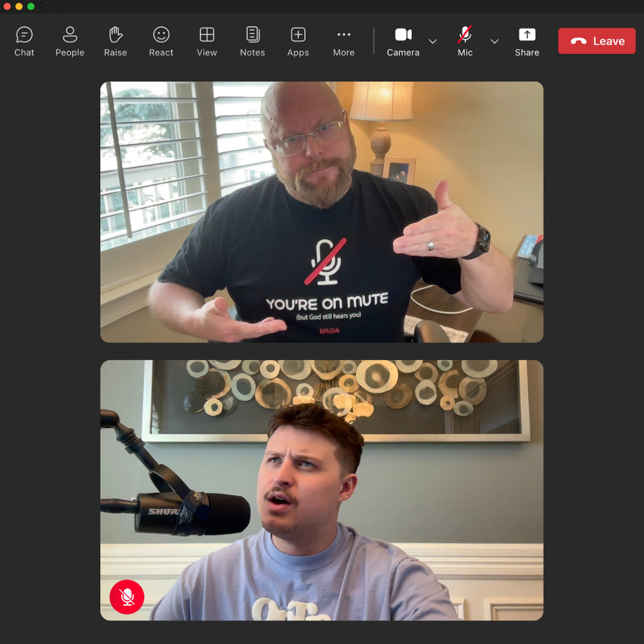This screenshot has width=644, height=644.
Task: Select the bottom participant's video tile
Action: click(x=322, y=490)
